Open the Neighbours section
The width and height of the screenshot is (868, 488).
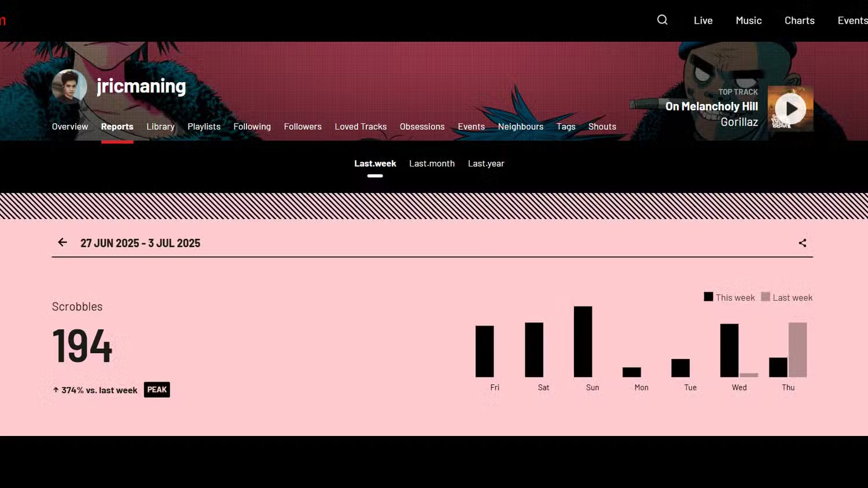point(520,126)
